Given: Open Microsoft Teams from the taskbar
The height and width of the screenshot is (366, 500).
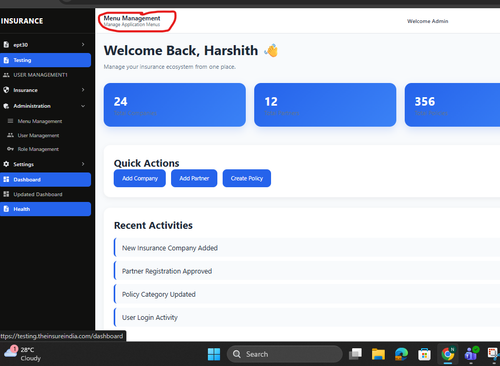Looking at the screenshot, I should coord(471,354).
